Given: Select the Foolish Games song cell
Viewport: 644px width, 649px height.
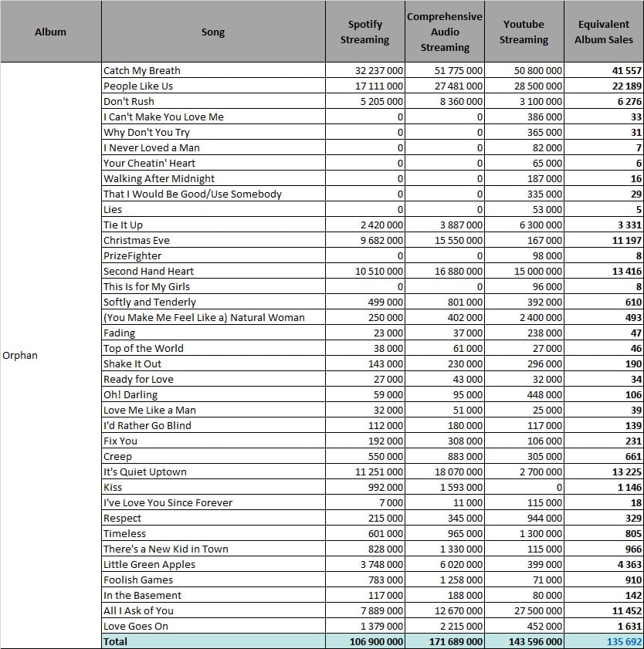Looking at the screenshot, I should point(213,580).
